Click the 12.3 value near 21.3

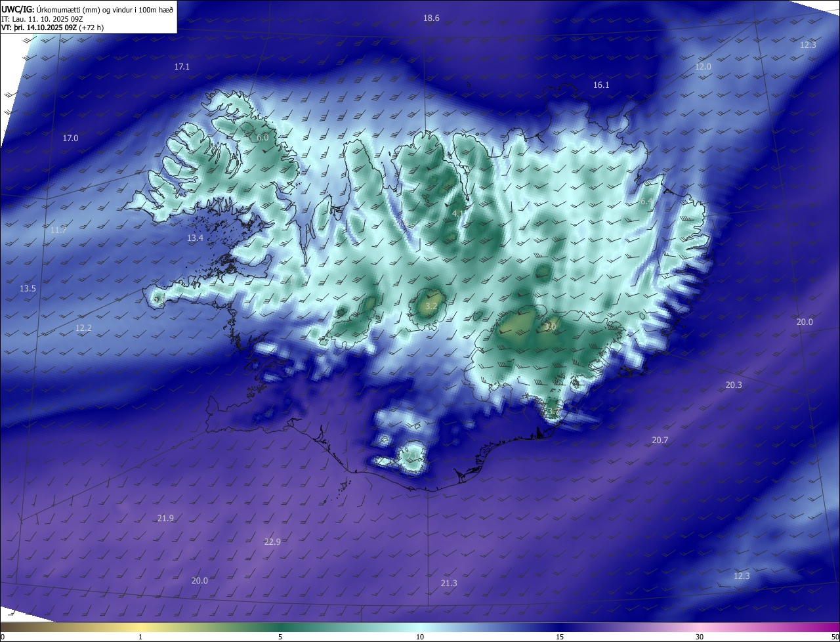tap(741, 576)
